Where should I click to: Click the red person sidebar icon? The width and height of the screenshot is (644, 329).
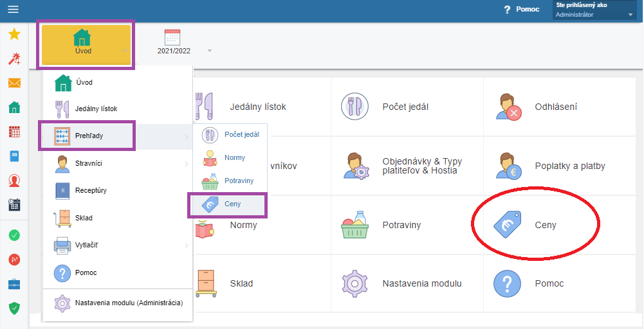[x=14, y=181]
